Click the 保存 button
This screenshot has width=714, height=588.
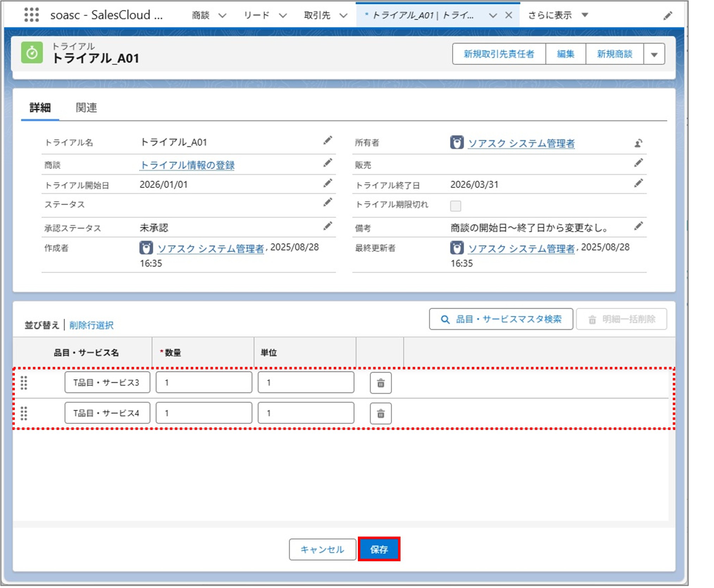379,549
